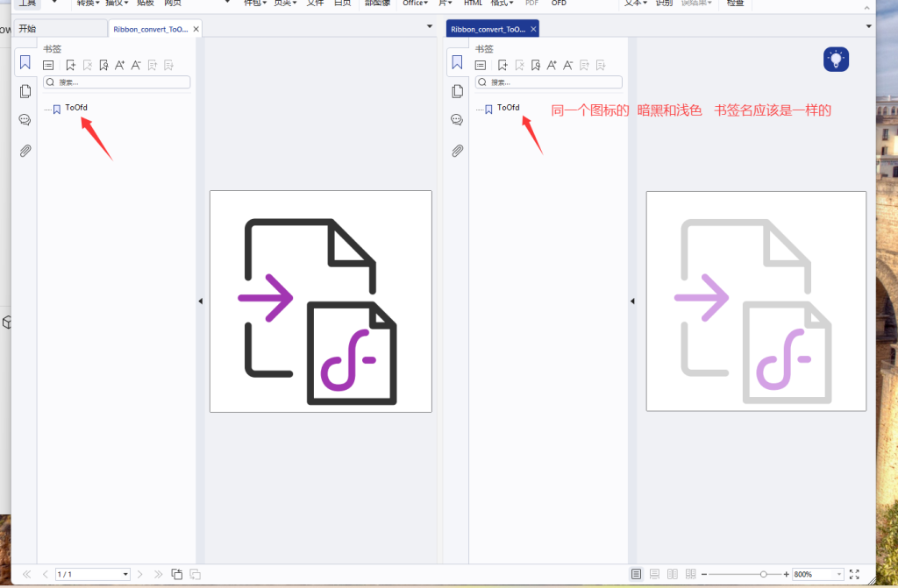Screen dimensions: 898x588
Task: Click the blue lightbulb tips icon
Action: click(x=836, y=60)
